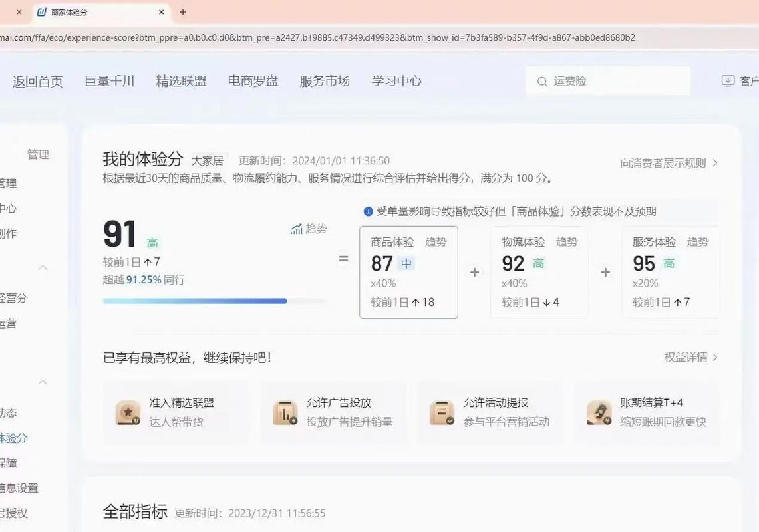This screenshot has height=532, width=759.
Task: Click the magnifier icon in the search box
Action: pos(543,80)
